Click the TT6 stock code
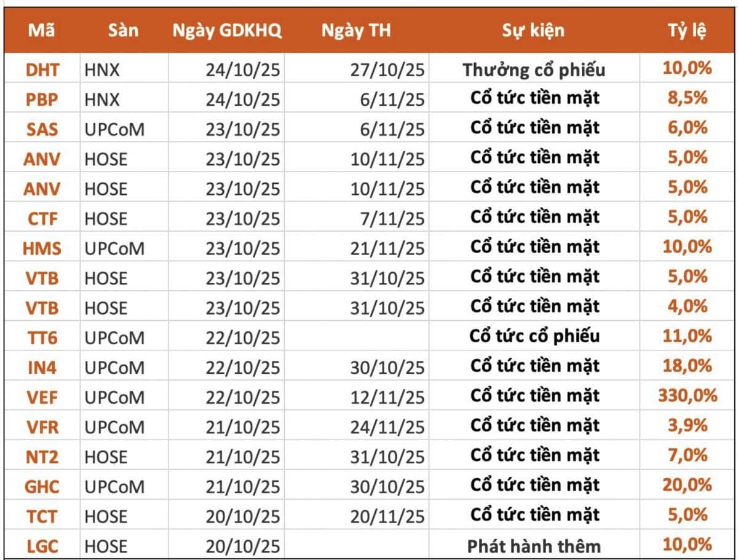Viewport: 738px width, 560px height. click(x=42, y=337)
